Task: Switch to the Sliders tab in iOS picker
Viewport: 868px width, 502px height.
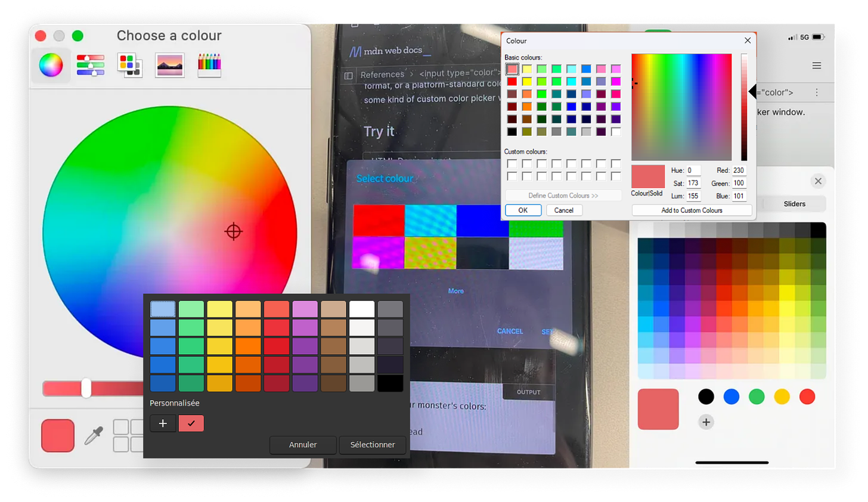Action: coord(794,204)
